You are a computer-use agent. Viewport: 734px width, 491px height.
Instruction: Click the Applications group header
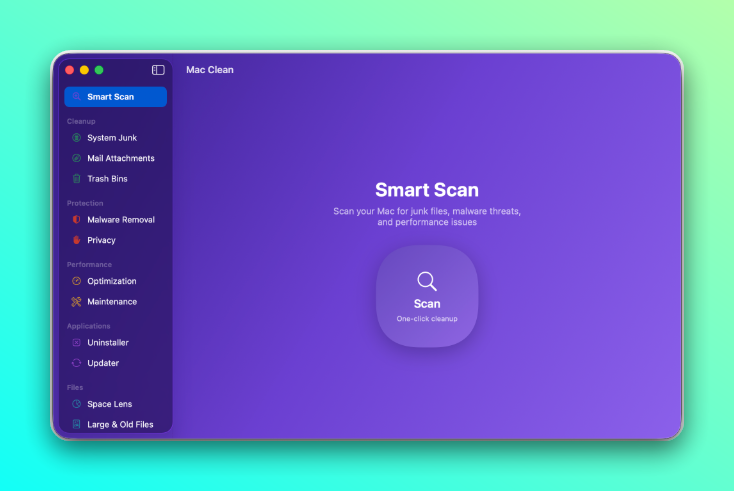point(88,326)
